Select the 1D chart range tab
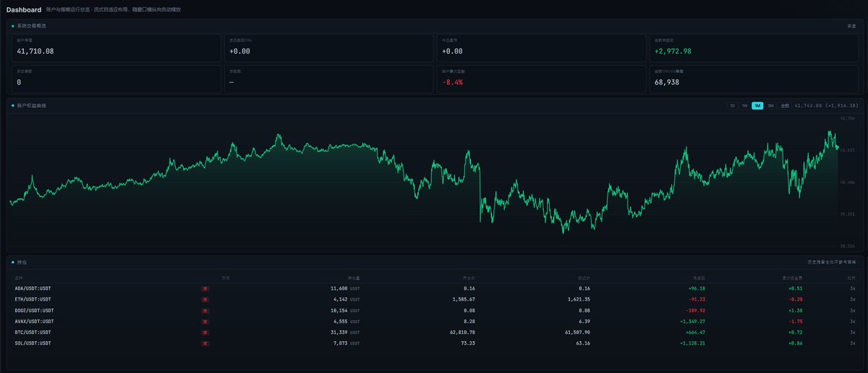The height and width of the screenshot is (373, 868). coord(732,106)
